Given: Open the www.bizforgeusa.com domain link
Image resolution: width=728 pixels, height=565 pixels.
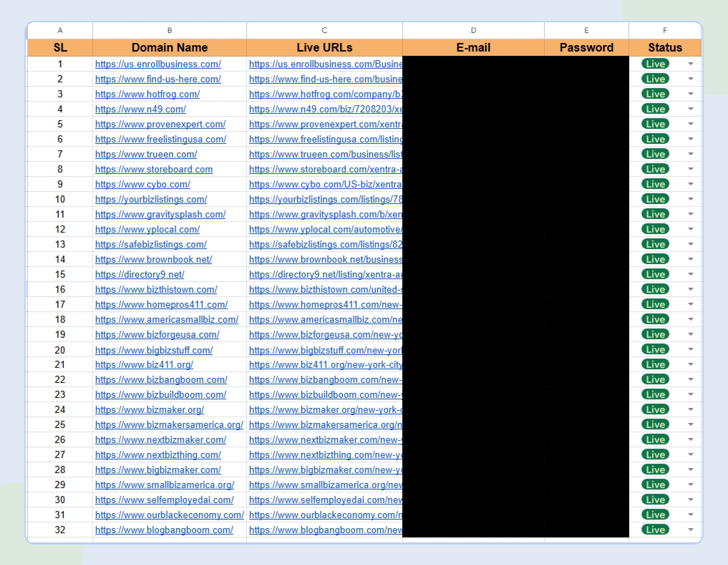Looking at the screenshot, I should pyautogui.click(x=157, y=334).
